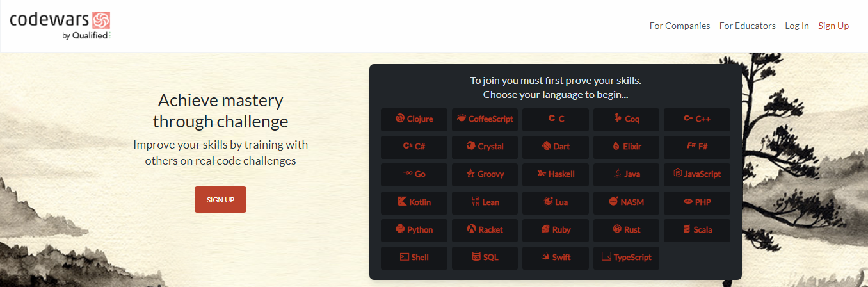Viewport: 868px width, 287px height.
Task: Pick the CoffeeScript cup icon
Action: click(x=461, y=119)
